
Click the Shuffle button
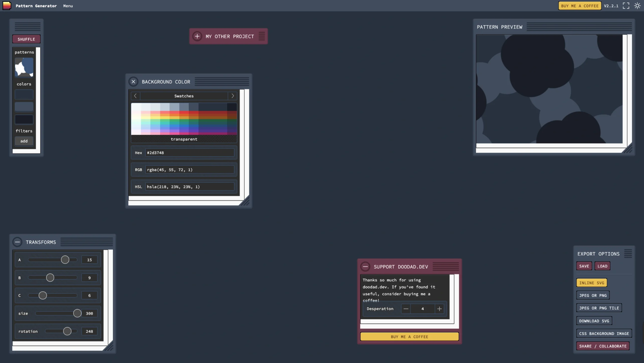tap(26, 39)
